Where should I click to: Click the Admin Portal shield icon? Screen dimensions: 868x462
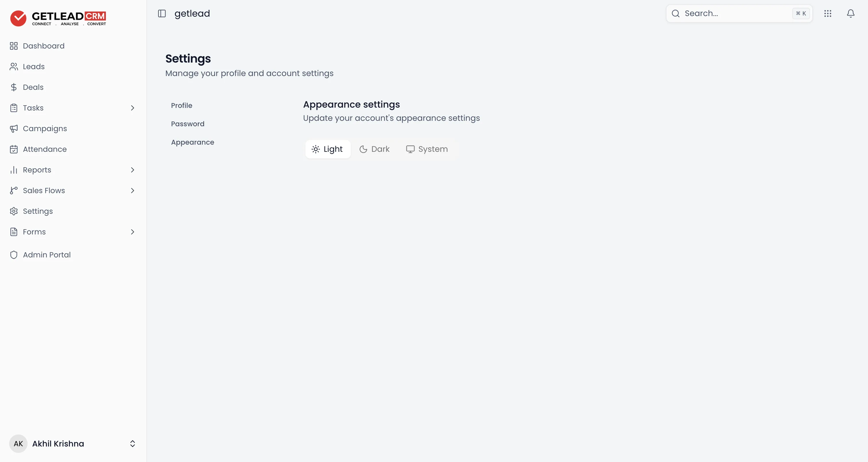(x=13, y=255)
